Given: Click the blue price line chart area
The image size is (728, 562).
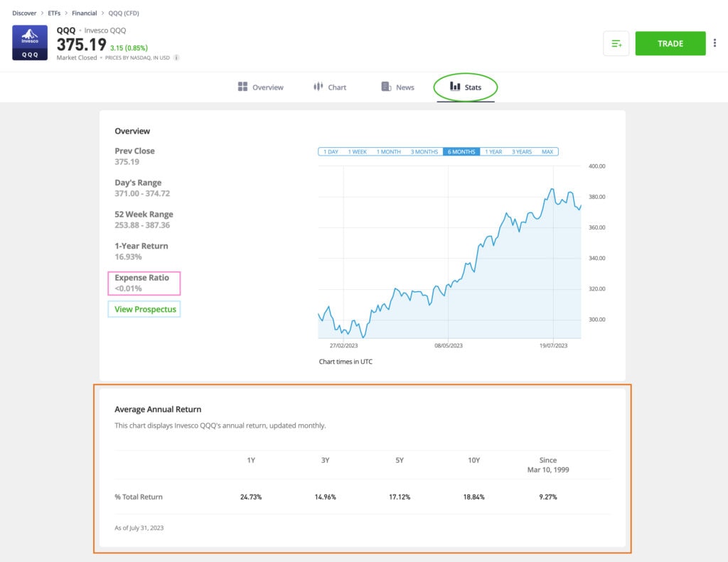Looking at the screenshot, I should (x=449, y=252).
